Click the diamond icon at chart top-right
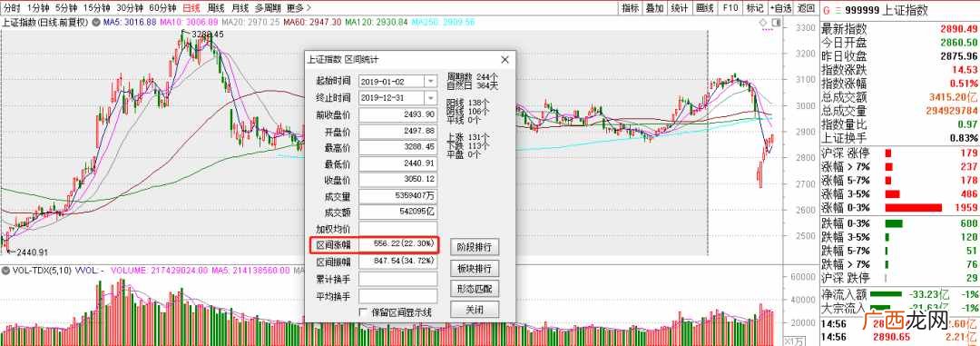The width and height of the screenshot is (980, 346). tap(763, 23)
